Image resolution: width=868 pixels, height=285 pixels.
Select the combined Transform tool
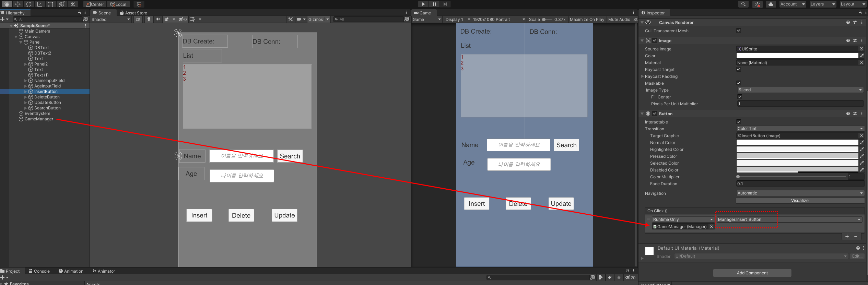pos(62,4)
